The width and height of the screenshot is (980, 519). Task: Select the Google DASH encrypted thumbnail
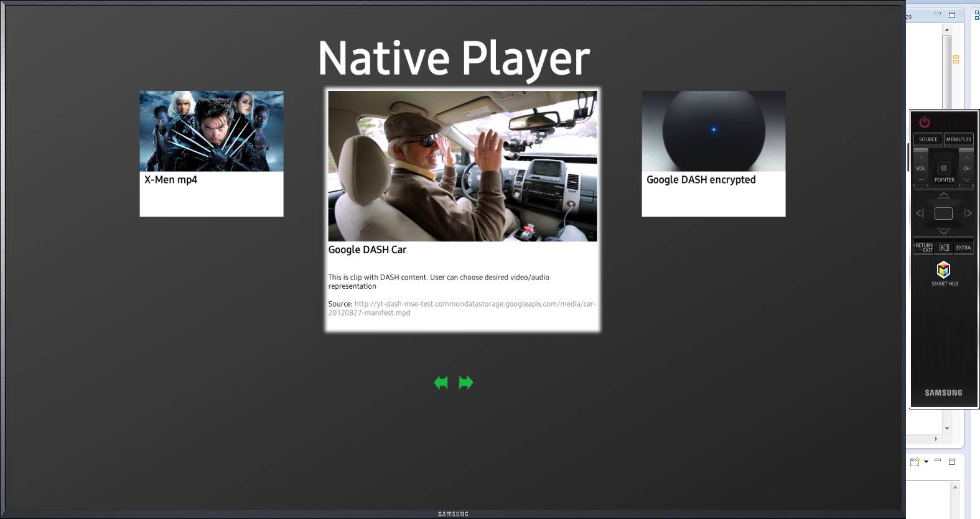714,131
